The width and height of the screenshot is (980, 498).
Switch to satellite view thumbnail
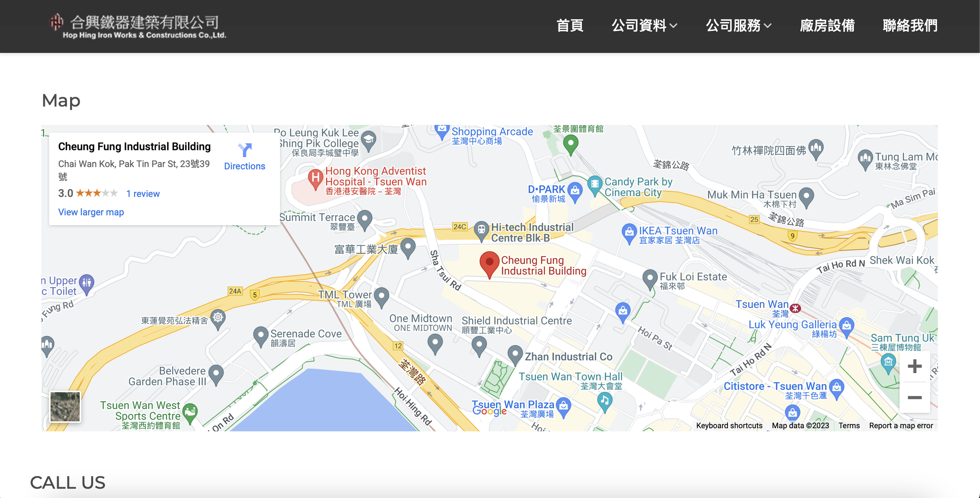point(65,407)
